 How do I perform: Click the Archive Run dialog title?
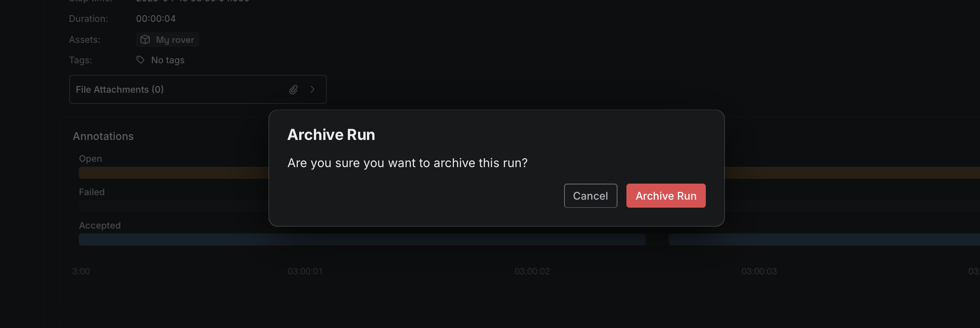point(331,135)
